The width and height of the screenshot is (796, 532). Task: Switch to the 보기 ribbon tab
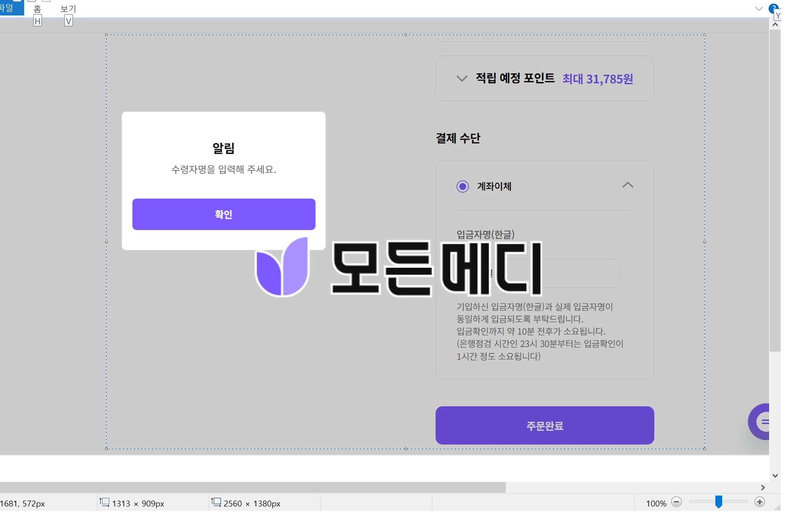click(68, 9)
